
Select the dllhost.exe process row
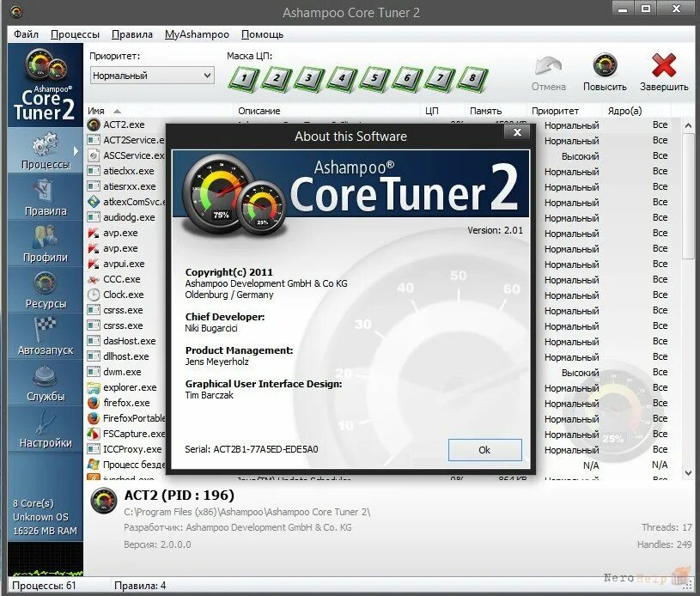coord(126,356)
